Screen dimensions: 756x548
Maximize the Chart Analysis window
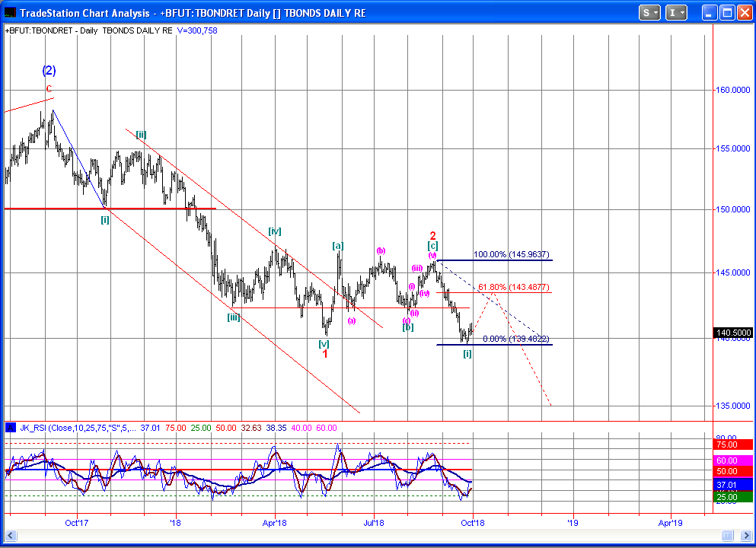point(727,12)
